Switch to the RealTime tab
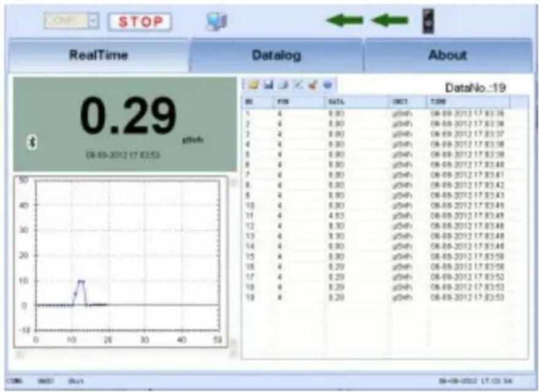Screen dimensions: 539x392 [99, 55]
